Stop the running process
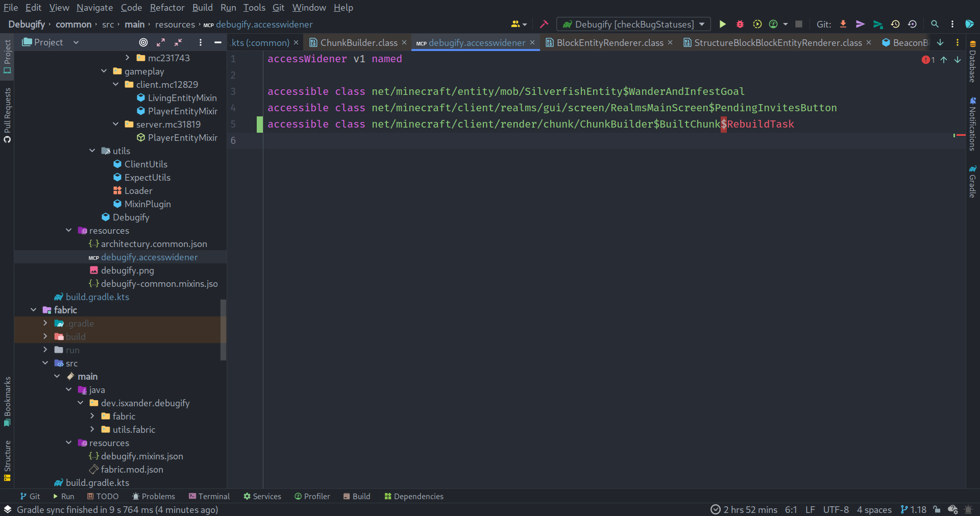980x516 pixels. (799, 24)
